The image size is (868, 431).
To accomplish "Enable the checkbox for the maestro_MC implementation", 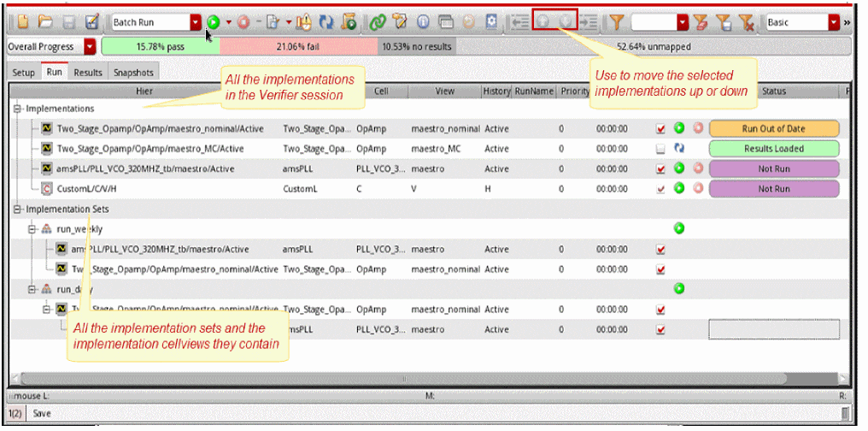I will pyautogui.click(x=660, y=149).
